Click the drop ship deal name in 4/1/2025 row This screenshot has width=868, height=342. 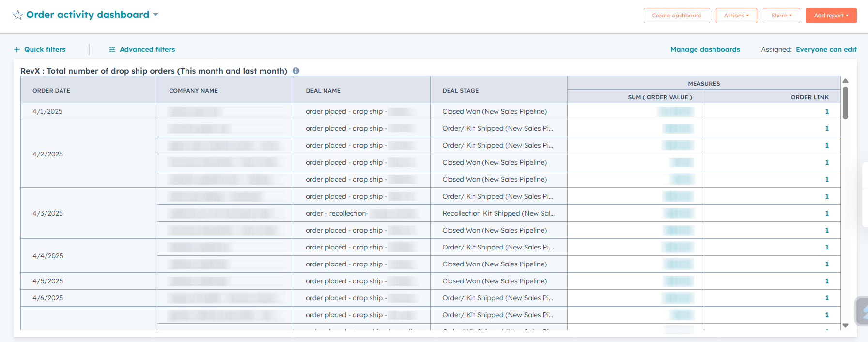(362, 111)
